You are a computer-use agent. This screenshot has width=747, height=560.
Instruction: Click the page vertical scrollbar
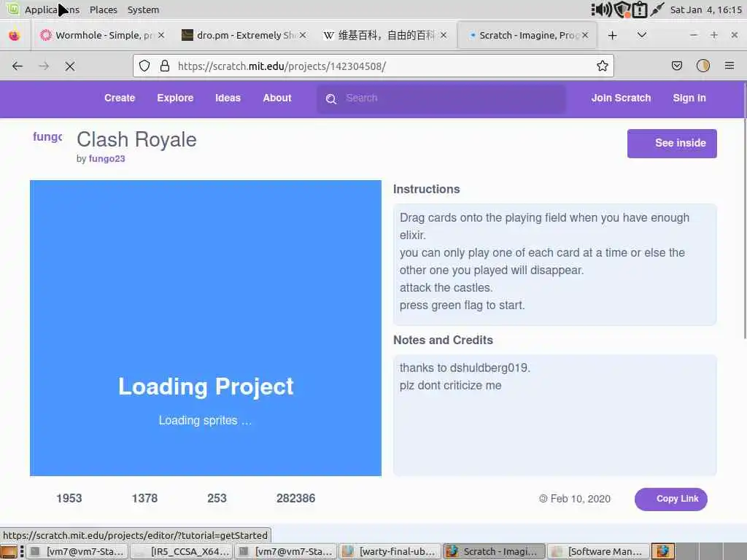(745, 209)
